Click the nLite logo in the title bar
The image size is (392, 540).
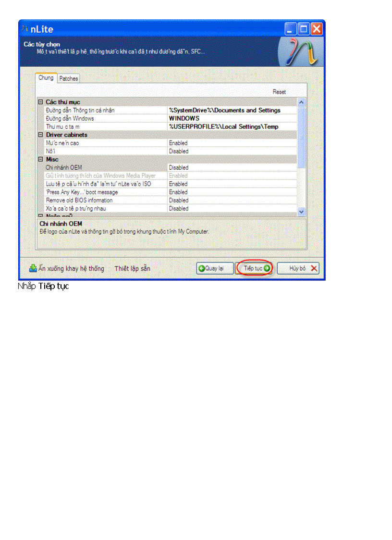(25, 29)
